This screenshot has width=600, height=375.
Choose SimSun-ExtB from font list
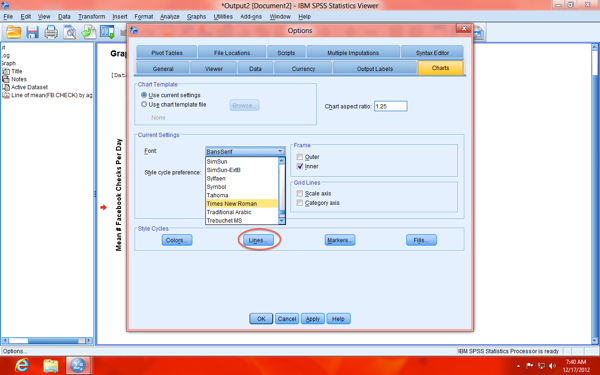coord(242,170)
